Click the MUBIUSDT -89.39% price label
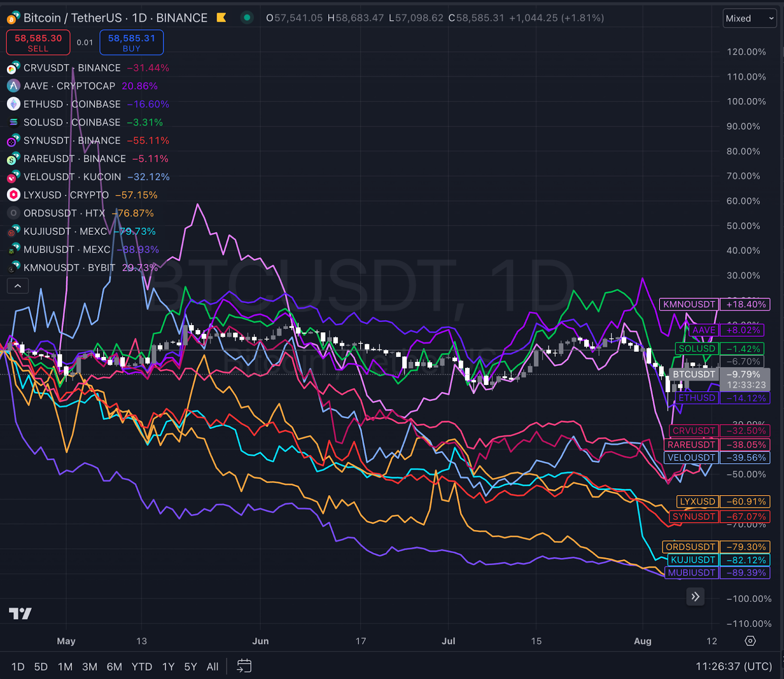This screenshot has width=784, height=679. (717, 573)
